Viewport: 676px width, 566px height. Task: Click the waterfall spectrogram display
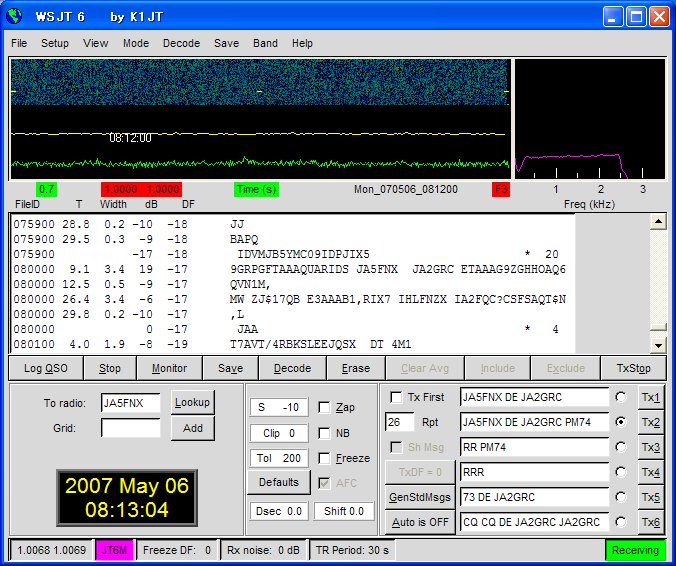(260, 82)
